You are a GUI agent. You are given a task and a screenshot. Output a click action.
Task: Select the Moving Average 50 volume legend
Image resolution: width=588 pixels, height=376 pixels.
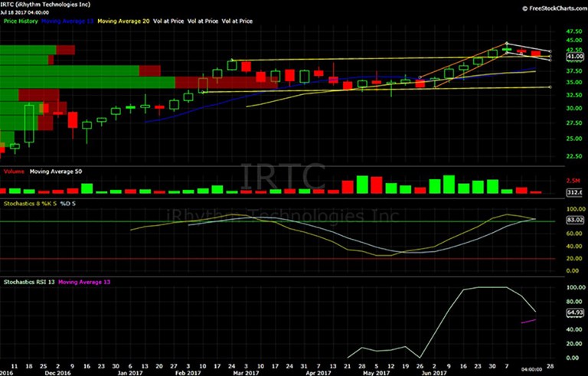[x=56, y=172]
